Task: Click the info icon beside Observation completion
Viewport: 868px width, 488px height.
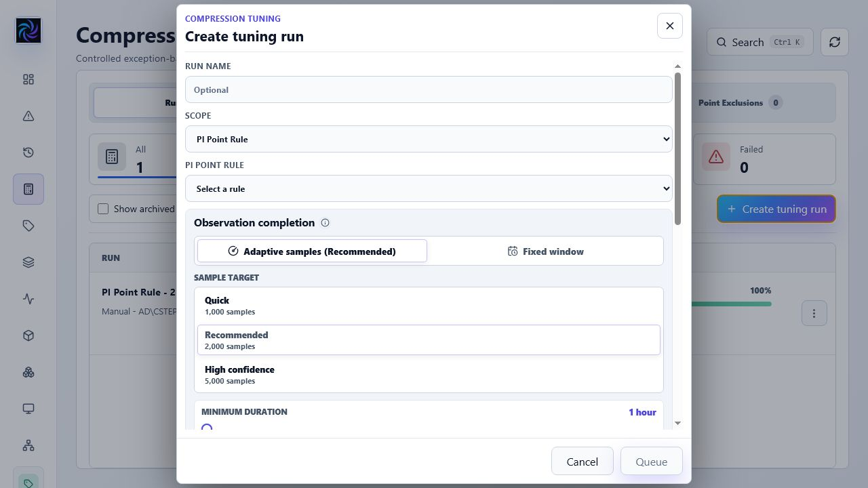Action: coord(325,223)
